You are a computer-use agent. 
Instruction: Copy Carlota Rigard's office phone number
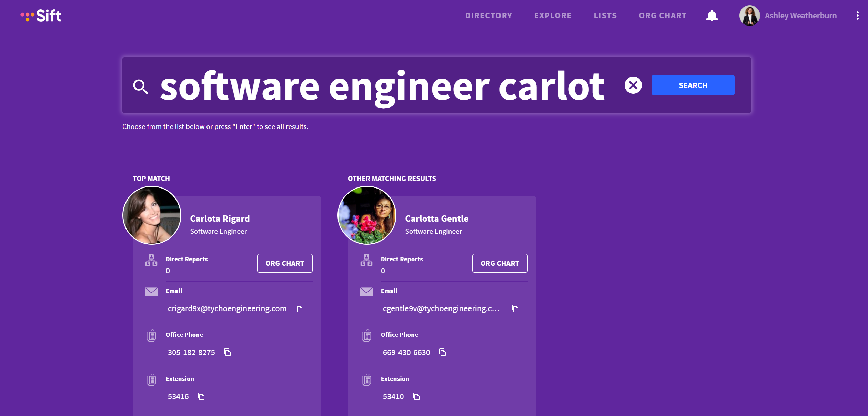pyautogui.click(x=228, y=352)
